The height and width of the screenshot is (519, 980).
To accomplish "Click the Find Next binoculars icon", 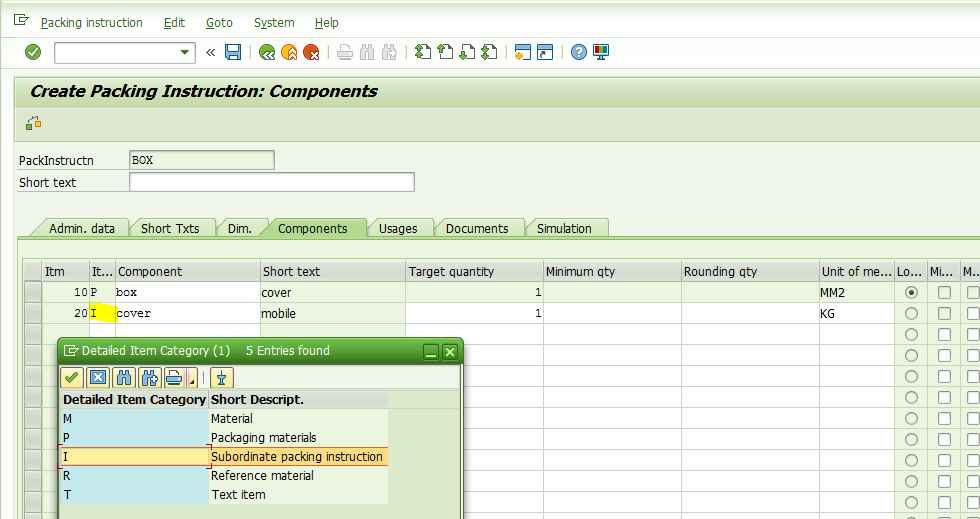I will click(x=389, y=53).
